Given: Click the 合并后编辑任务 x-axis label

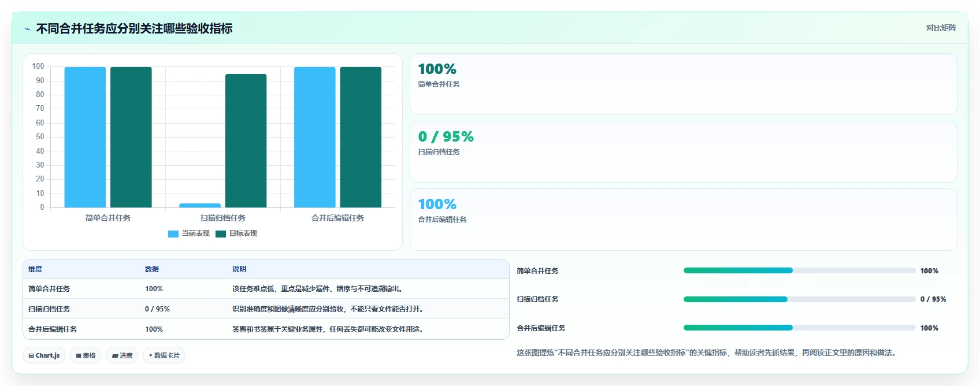Looking at the screenshot, I should coord(337,218).
